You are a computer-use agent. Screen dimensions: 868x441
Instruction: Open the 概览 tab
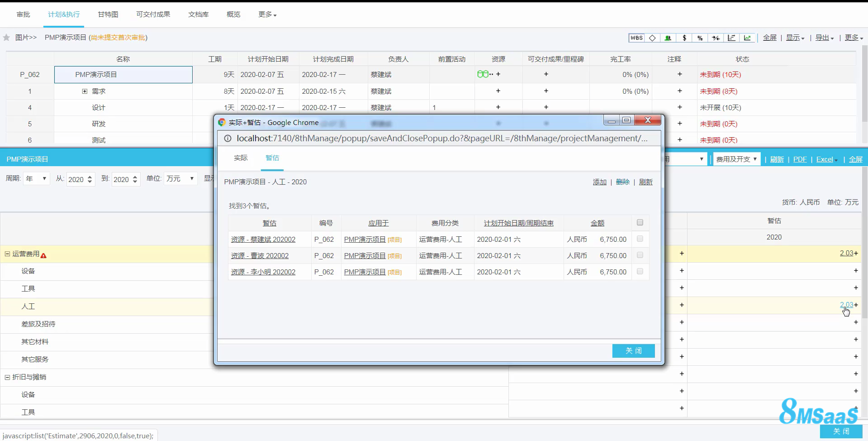click(233, 14)
